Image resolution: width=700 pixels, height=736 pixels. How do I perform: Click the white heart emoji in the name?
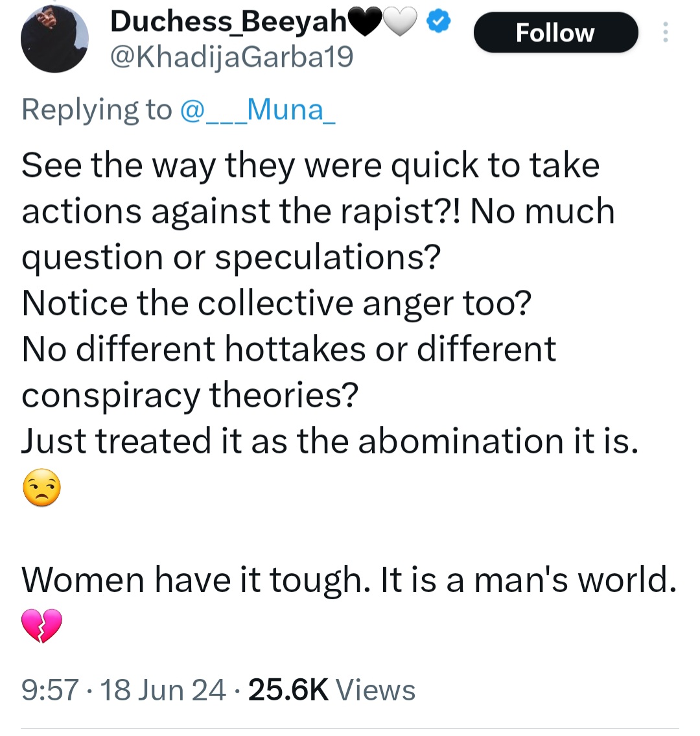(400, 23)
